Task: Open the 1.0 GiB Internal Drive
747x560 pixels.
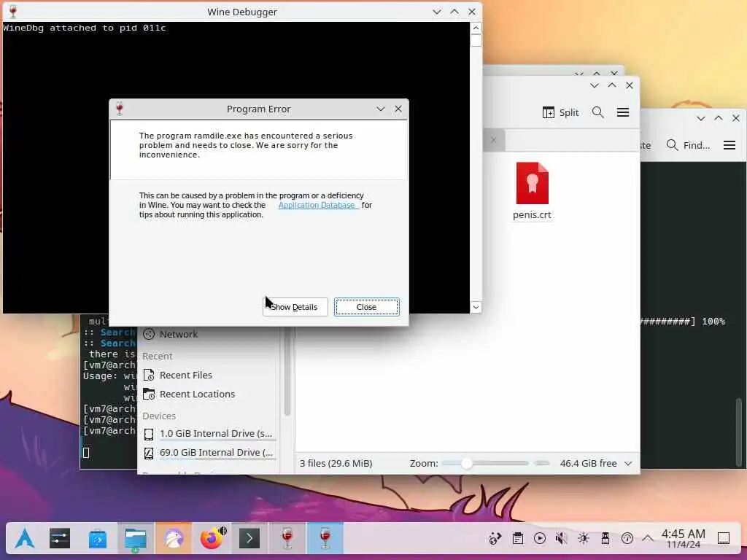Action: pyautogui.click(x=208, y=434)
